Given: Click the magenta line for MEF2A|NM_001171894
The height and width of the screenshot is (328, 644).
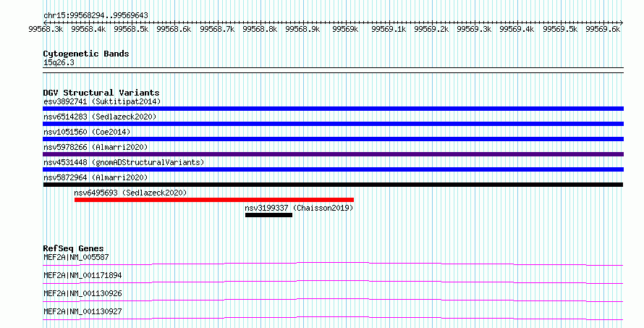Looking at the screenshot, I should 333,282.
